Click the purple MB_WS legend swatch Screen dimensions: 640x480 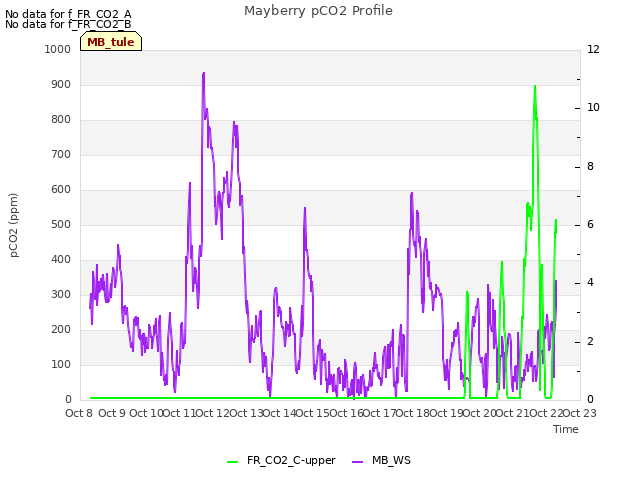coord(357,462)
